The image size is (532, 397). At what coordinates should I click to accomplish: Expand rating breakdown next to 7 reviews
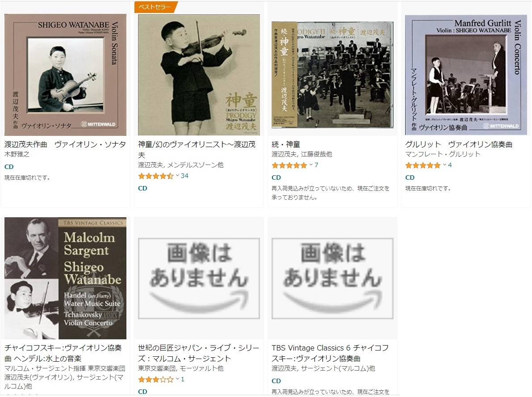[x=311, y=165]
